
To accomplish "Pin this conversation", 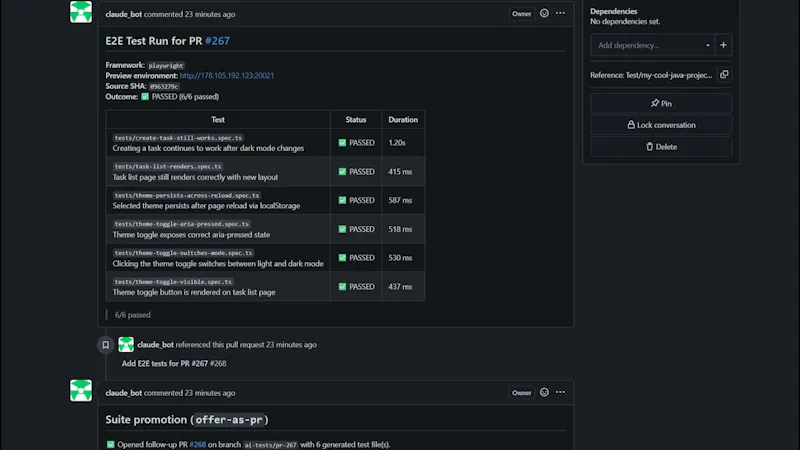I will (661, 104).
